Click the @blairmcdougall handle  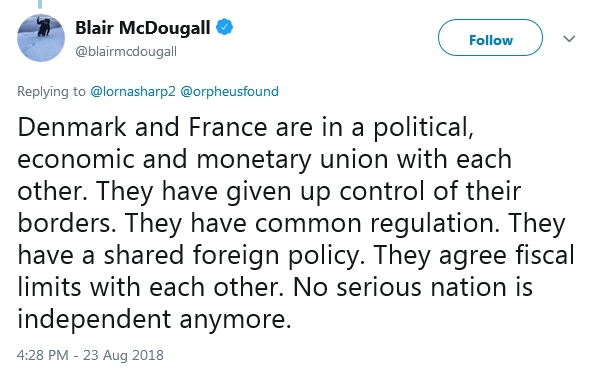pos(126,51)
